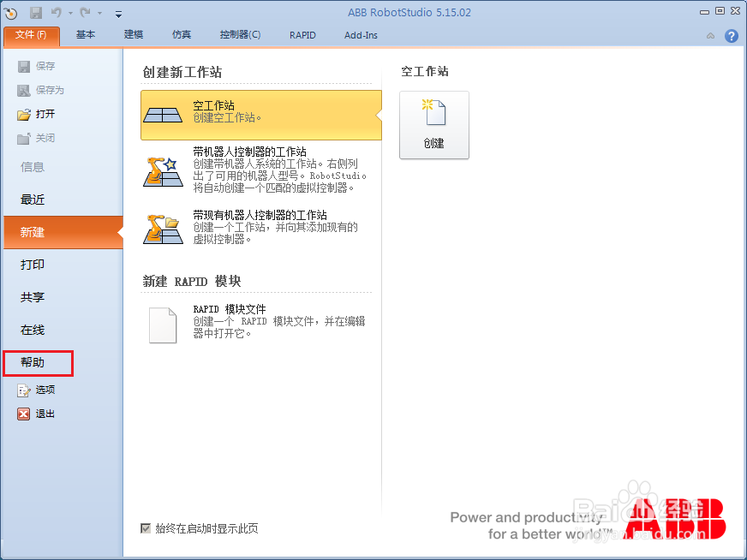Click the 保存 label in sidebar
747x560 pixels.
[x=45, y=66]
